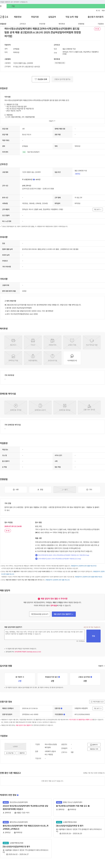Viewport: 105px width, 868px height.
Task: Open the 채용정보 menu
Action: click(x=17, y=17)
